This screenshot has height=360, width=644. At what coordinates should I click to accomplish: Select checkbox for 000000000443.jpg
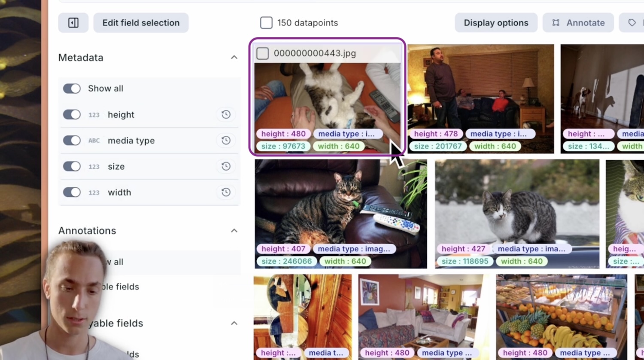(x=262, y=53)
